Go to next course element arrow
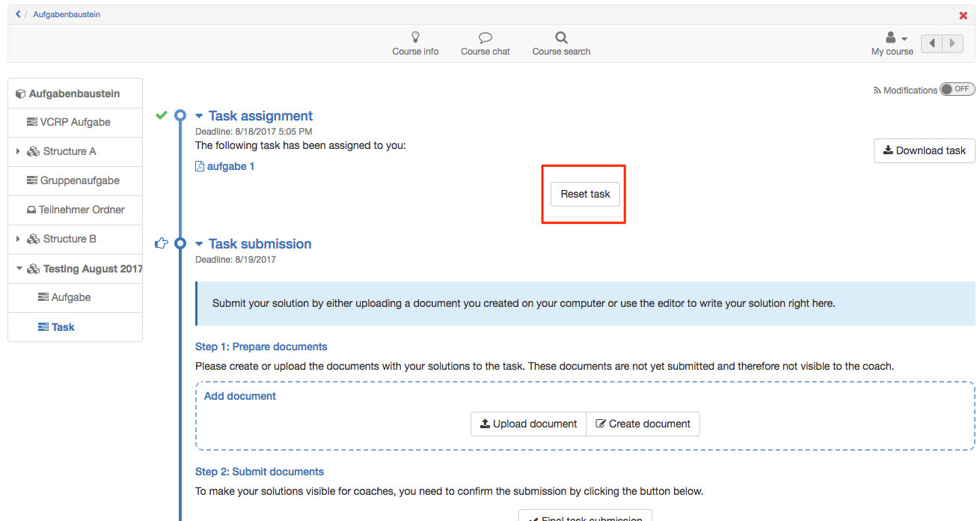Viewport: 980px width, 521px height. coord(952,43)
